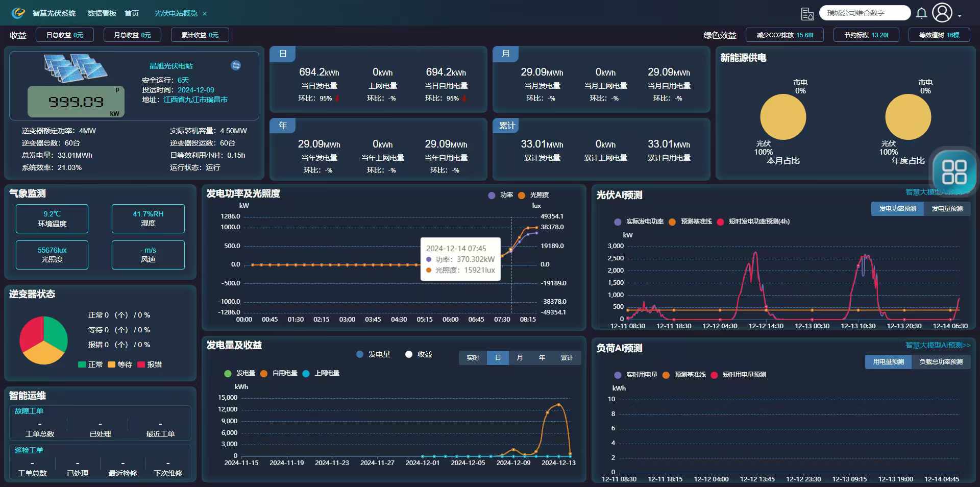Select the 月 time range tab
Image resolution: width=980 pixels, height=487 pixels.
520,358
